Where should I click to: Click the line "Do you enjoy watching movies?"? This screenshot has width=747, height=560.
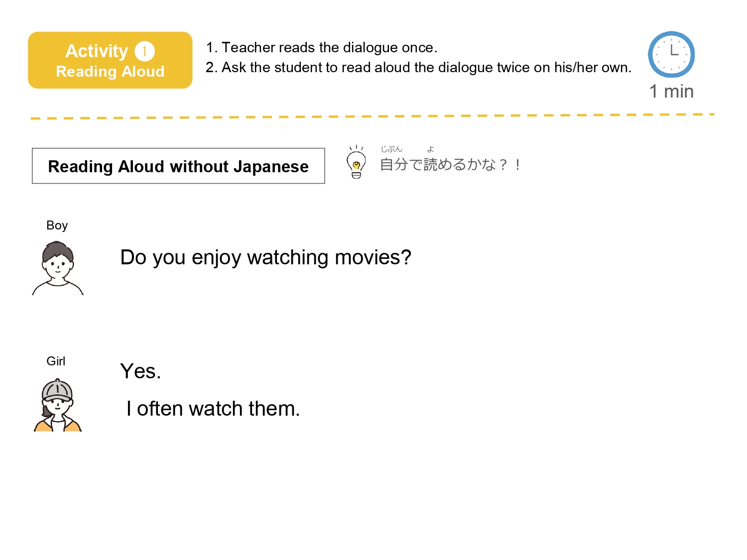pyautogui.click(x=265, y=257)
